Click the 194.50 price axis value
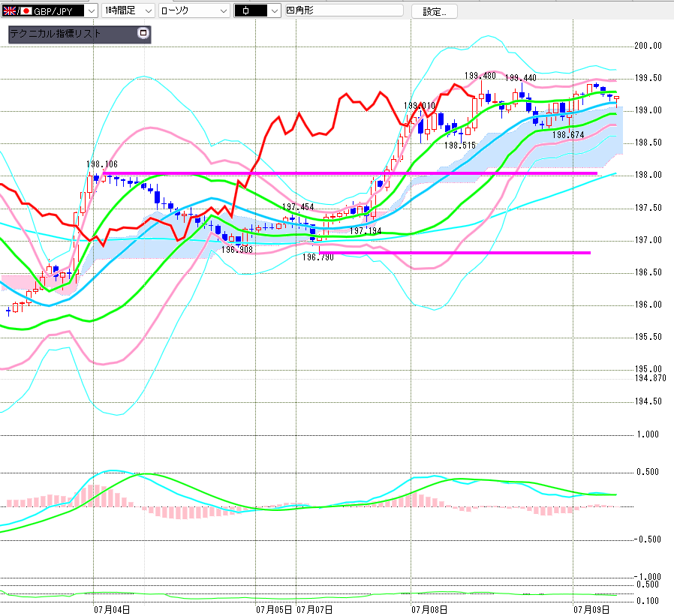Viewport: 674px width, 616px height. pyautogui.click(x=648, y=401)
